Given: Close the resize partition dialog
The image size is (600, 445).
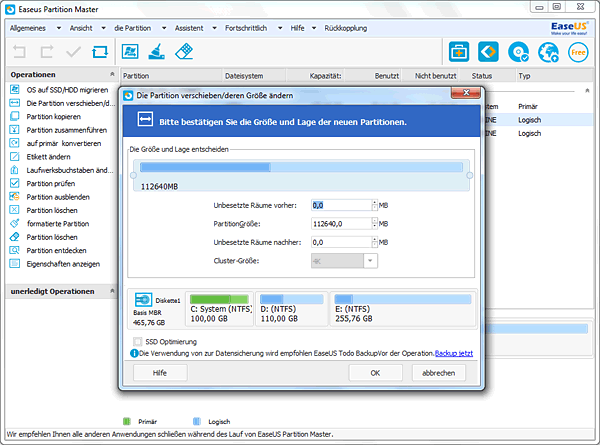Looking at the screenshot, I should [x=466, y=93].
